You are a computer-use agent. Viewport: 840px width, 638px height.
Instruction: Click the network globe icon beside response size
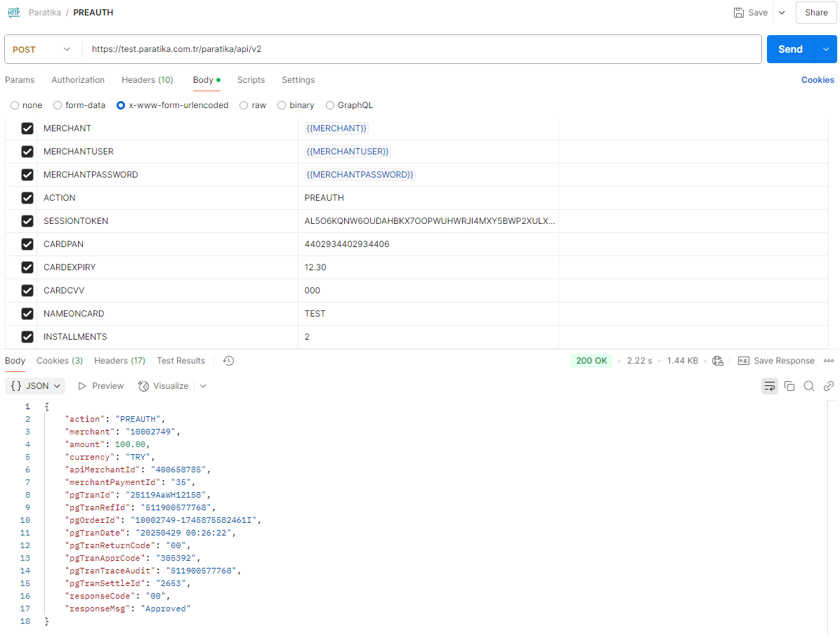(x=718, y=361)
